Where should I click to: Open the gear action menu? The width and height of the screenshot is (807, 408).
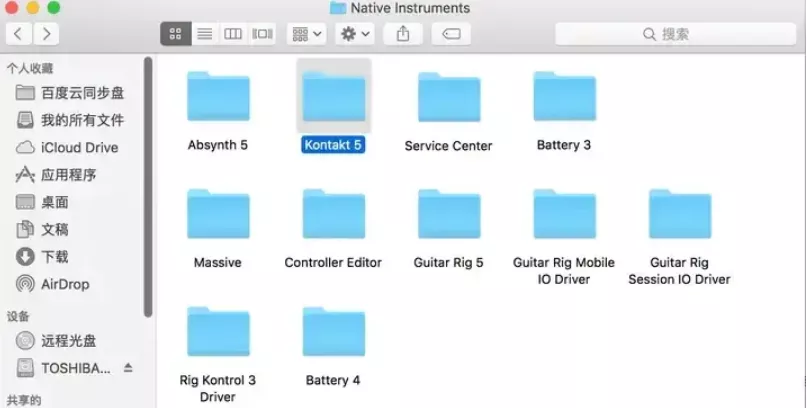(x=355, y=34)
